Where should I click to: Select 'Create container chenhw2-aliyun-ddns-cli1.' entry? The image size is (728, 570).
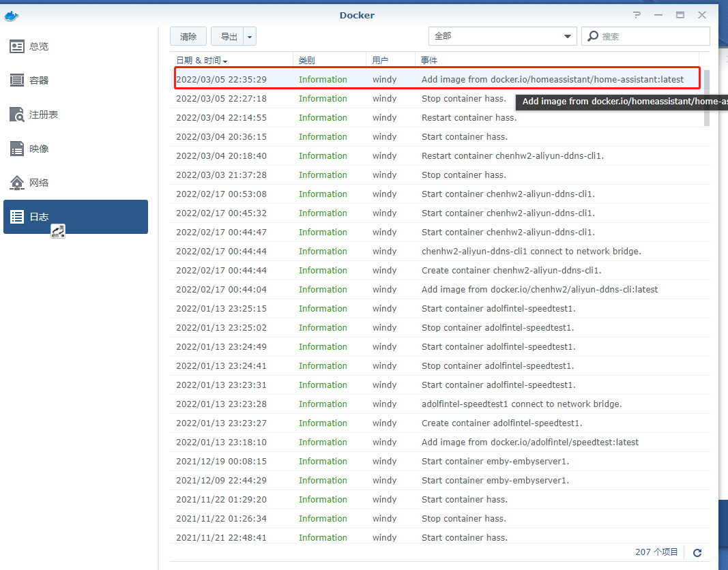click(x=439, y=271)
